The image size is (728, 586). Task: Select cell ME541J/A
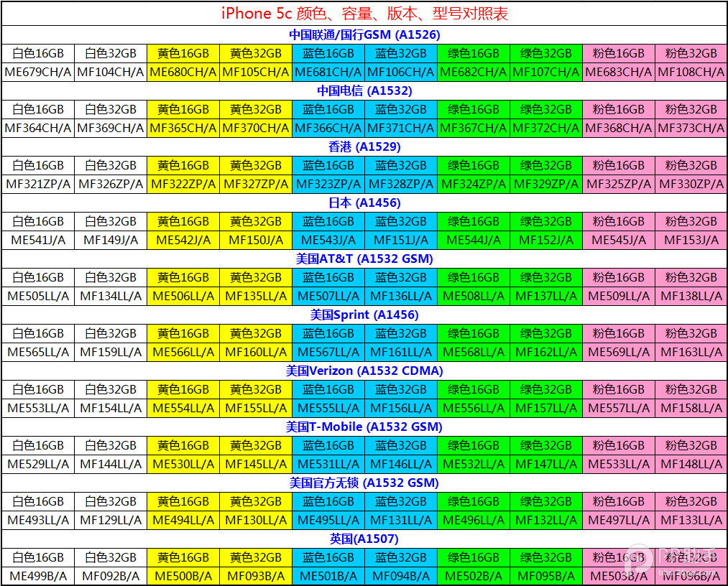pos(38,241)
